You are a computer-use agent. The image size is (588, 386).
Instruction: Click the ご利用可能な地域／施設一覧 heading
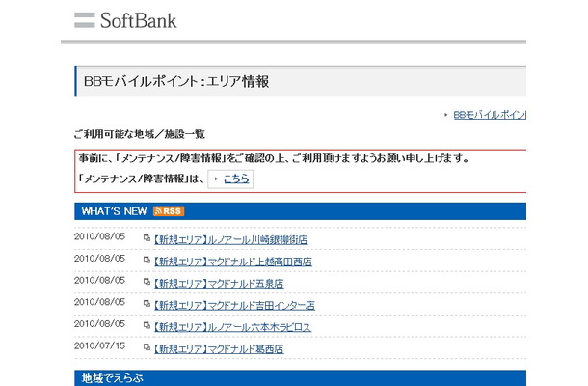pyautogui.click(x=139, y=134)
